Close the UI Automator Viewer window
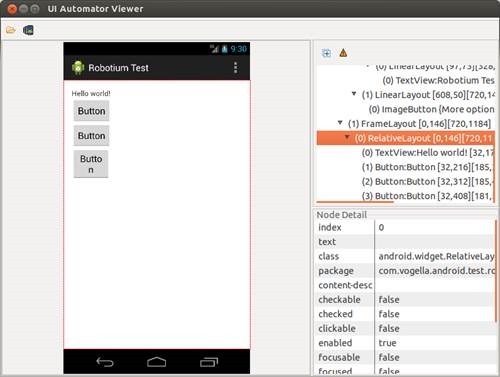This screenshot has height=377, width=500. 12,9
